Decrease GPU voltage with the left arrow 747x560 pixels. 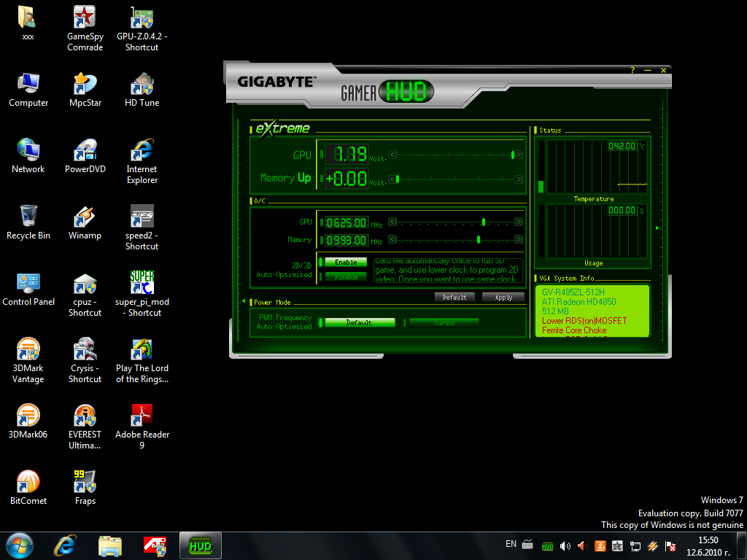[x=392, y=155]
